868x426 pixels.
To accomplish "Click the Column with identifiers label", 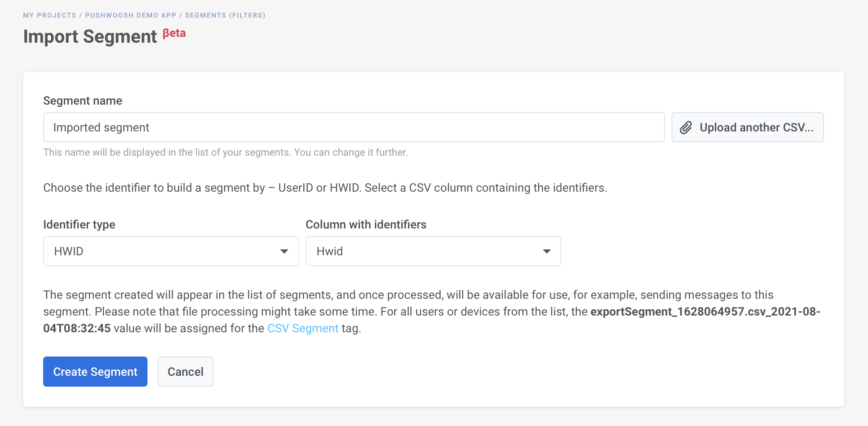I will coord(366,225).
